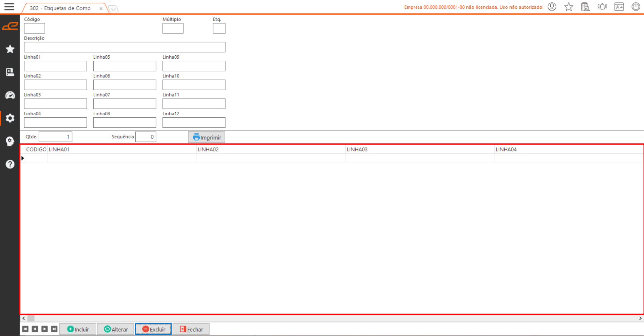The height and width of the screenshot is (336, 644).
Task: Open the user profile icon in the top bar
Action: coord(552,7)
